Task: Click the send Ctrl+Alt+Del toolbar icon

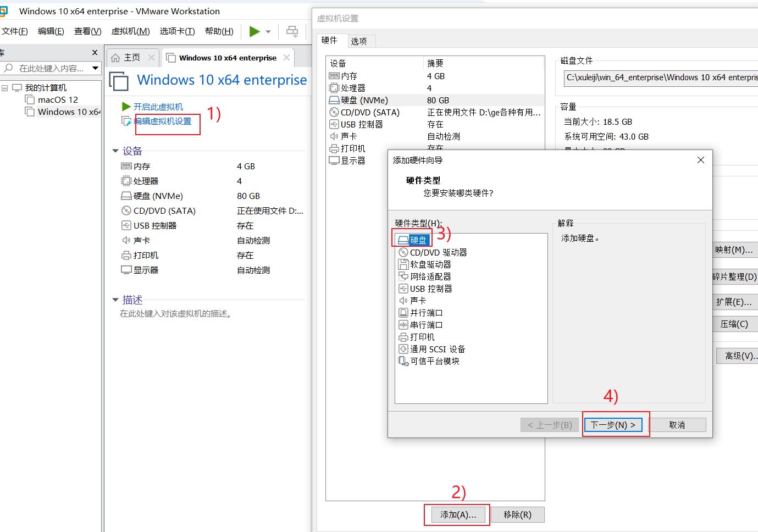Action: (292, 31)
